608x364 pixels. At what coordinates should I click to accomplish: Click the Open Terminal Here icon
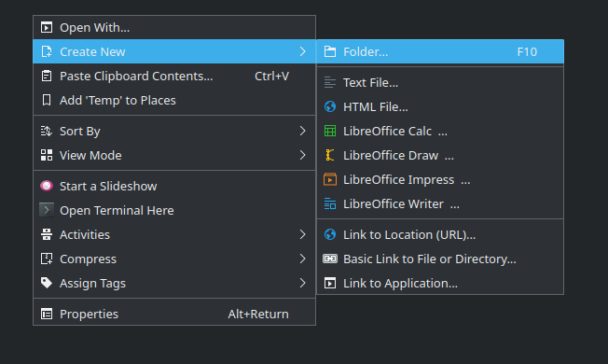(47, 210)
